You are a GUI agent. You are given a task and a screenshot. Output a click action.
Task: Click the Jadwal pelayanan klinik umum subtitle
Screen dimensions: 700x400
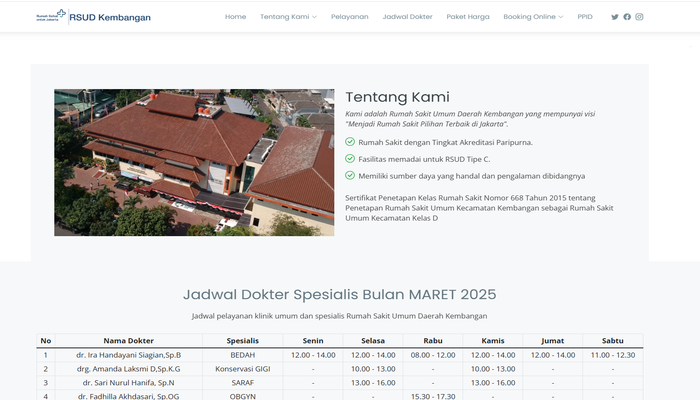tap(339, 316)
